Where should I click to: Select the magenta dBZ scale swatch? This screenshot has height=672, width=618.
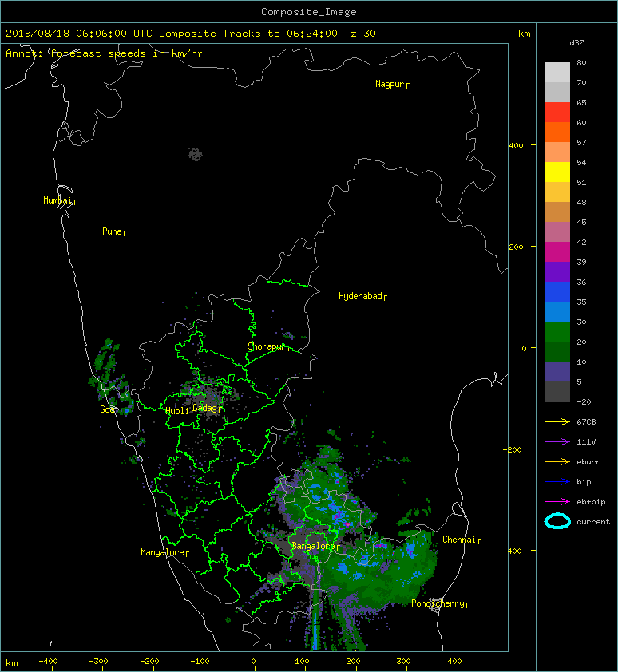[x=557, y=251]
